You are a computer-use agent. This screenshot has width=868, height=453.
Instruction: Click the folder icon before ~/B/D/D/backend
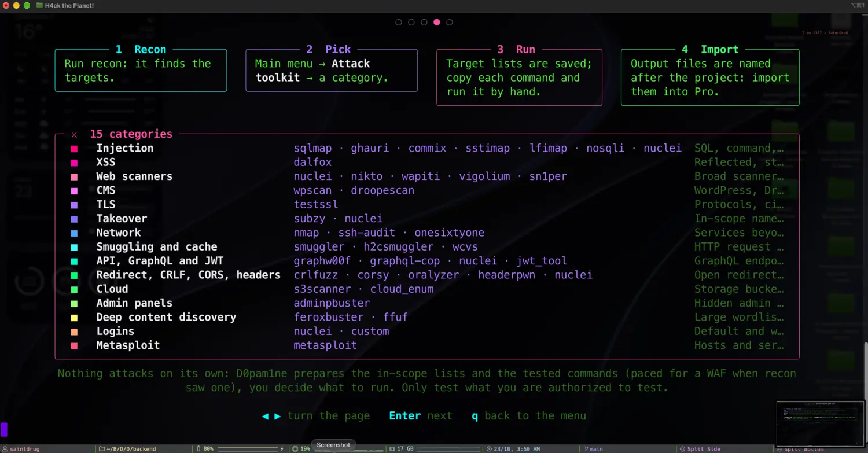click(x=102, y=448)
